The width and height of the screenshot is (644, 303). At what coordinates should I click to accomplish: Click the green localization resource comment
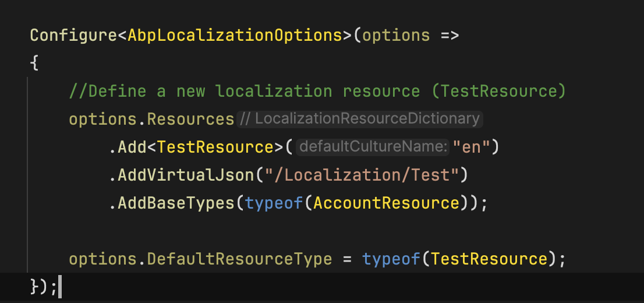(x=317, y=91)
